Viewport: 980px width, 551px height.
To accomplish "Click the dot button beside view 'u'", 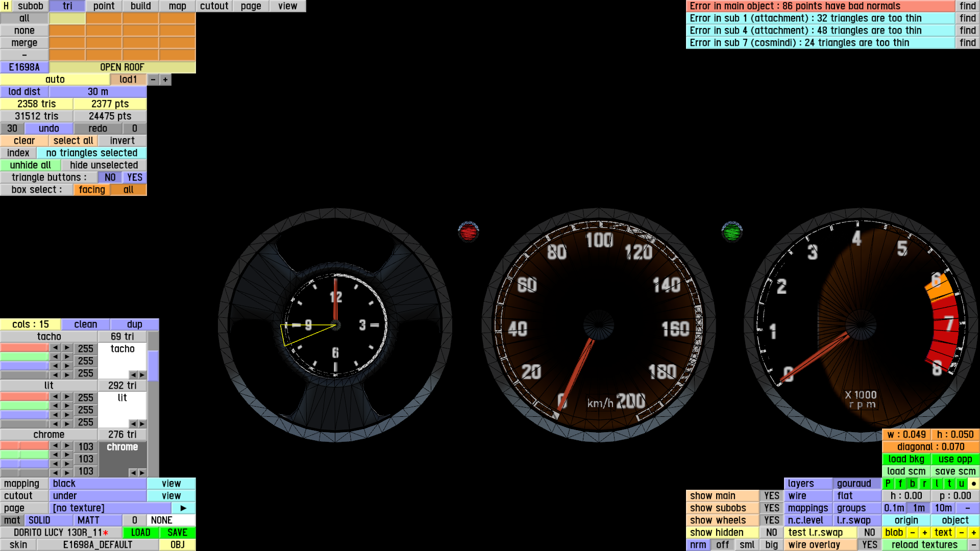I will [974, 484].
